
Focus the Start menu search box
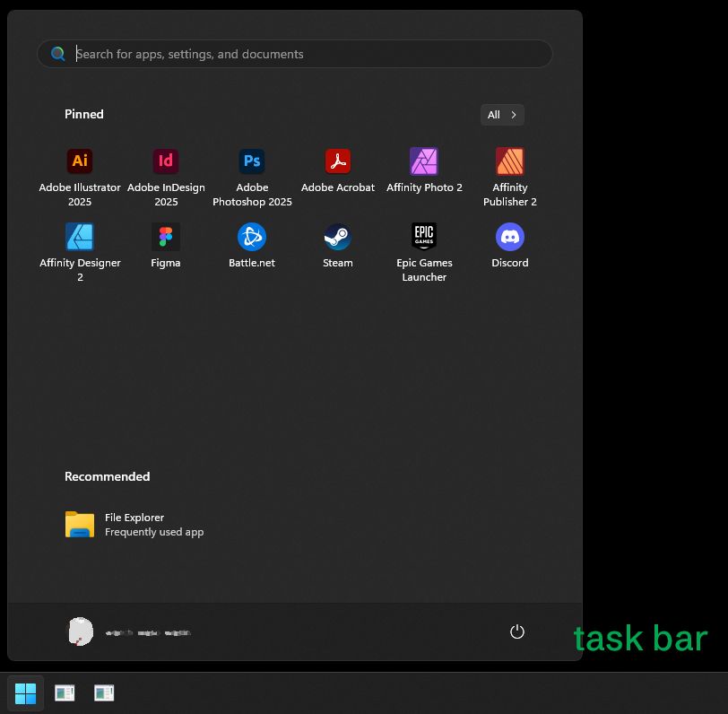(x=295, y=54)
